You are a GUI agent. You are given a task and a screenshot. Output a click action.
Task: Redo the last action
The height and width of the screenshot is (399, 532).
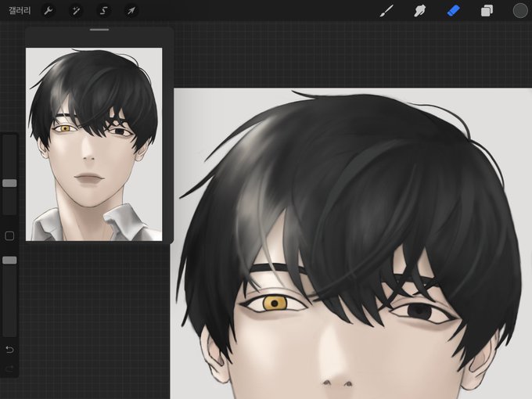coord(9,368)
